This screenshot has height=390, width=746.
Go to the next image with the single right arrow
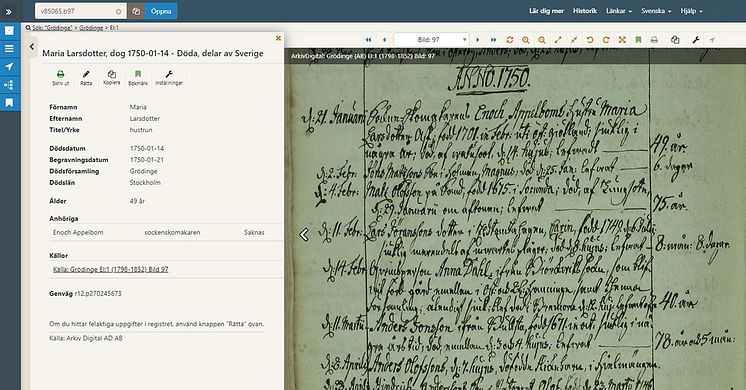click(x=478, y=40)
